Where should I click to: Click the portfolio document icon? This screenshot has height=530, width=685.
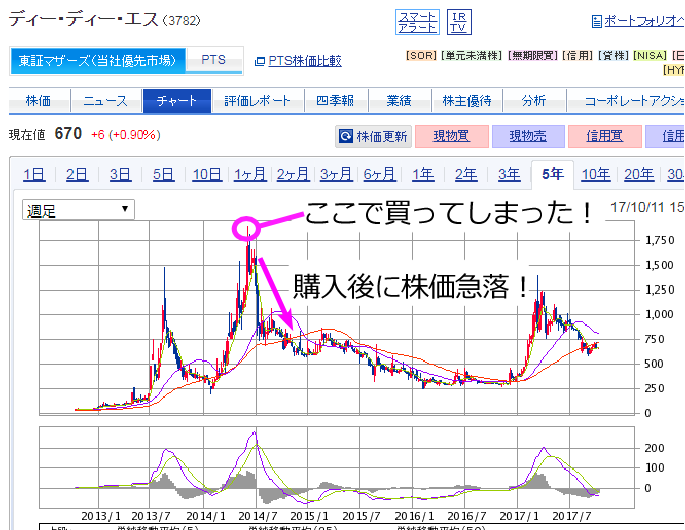coord(596,21)
